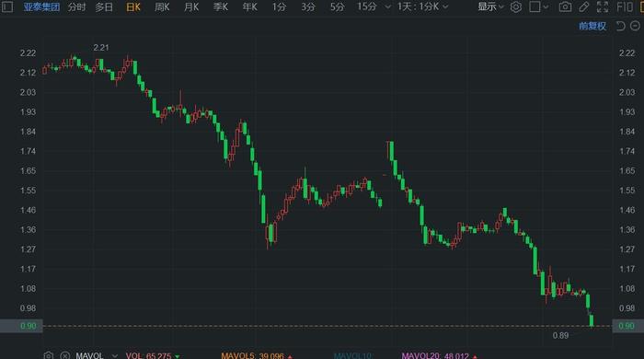This screenshot has width=644, height=359.
Task: Zoom out chart with the minus circle icon
Action: (636, 27)
